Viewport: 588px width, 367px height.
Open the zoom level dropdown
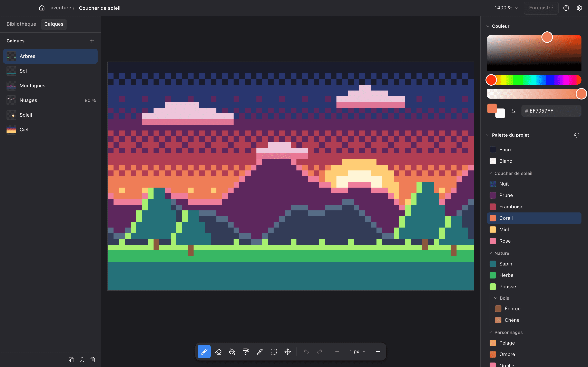click(x=506, y=8)
